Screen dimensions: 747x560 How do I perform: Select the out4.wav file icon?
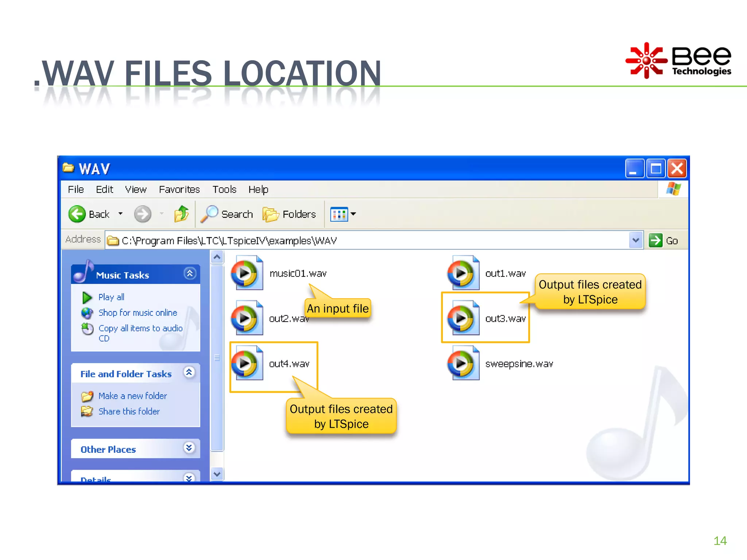[x=247, y=363]
